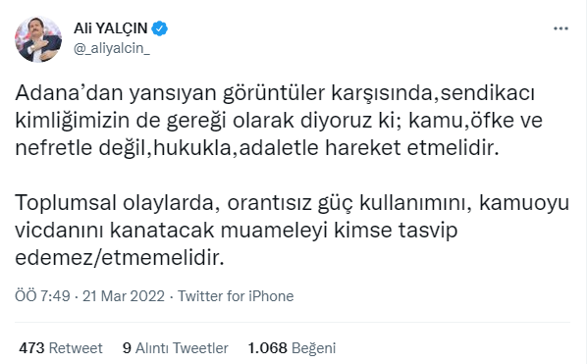
Task: Click the word Toplumsal in the tweet
Action: tap(66, 203)
